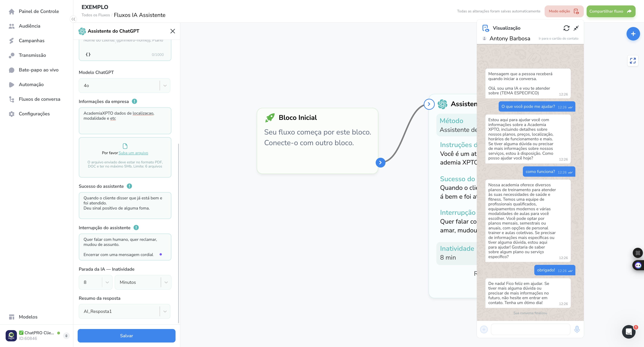Open Configurações settings
Screen dimensions: 644x347
tap(34, 114)
